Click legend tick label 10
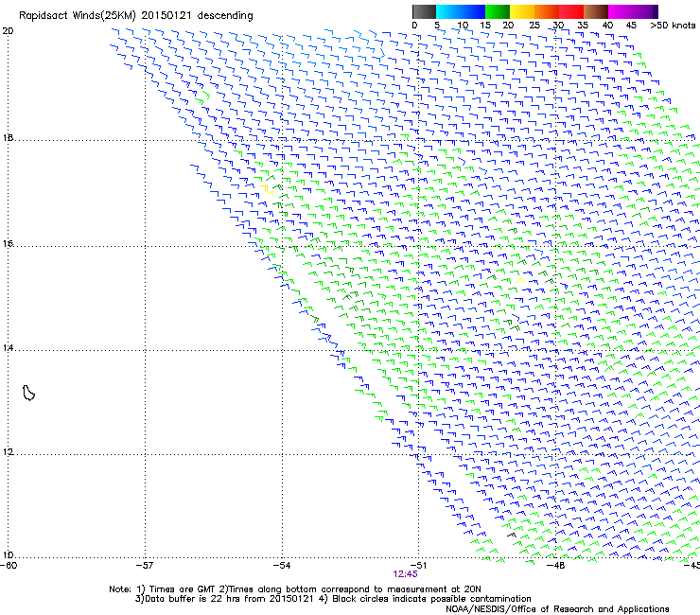This screenshot has height=615, width=700. coord(463,26)
